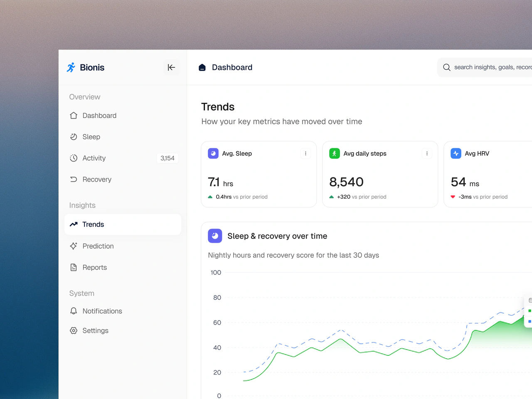
Task: Navigate to Recovery
Action: (x=123, y=180)
